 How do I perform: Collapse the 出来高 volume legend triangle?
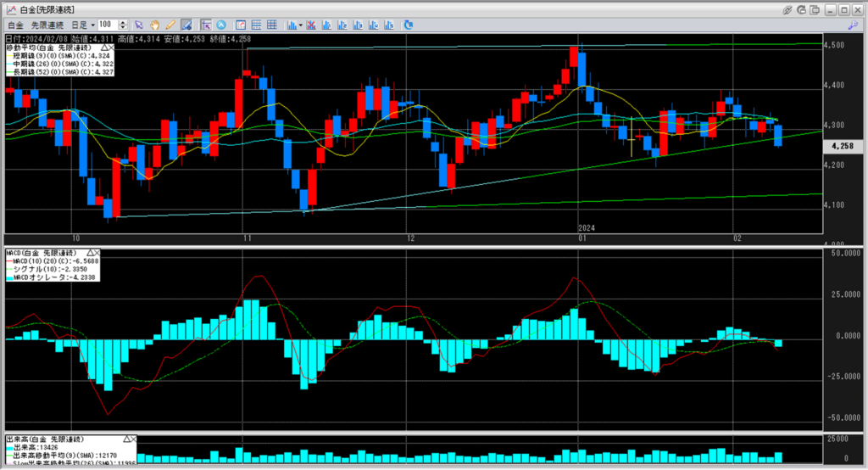127,439
